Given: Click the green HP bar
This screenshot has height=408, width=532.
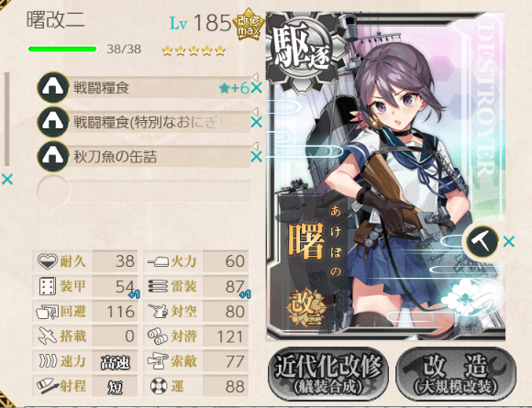Looking at the screenshot, I should click(62, 50).
